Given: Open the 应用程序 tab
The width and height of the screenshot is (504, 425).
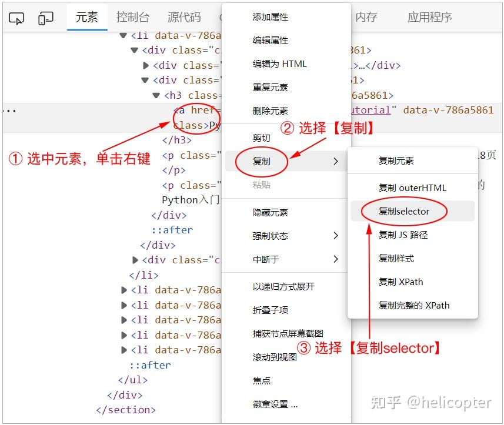Looking at the screenshot, I should coord(429,18).
